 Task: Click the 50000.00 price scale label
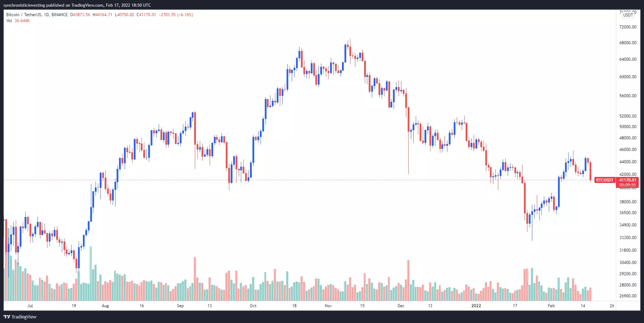pyautogui.click(x=628, y=127)
